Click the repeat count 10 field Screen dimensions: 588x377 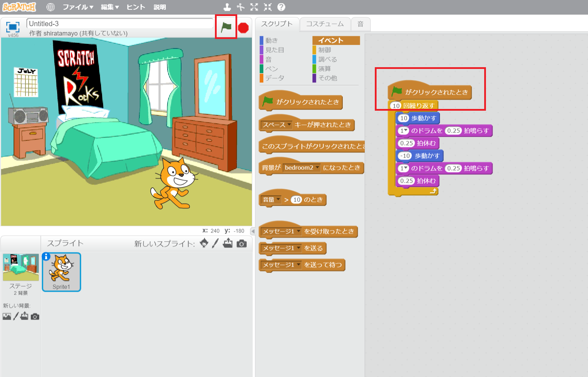(396, 105)
